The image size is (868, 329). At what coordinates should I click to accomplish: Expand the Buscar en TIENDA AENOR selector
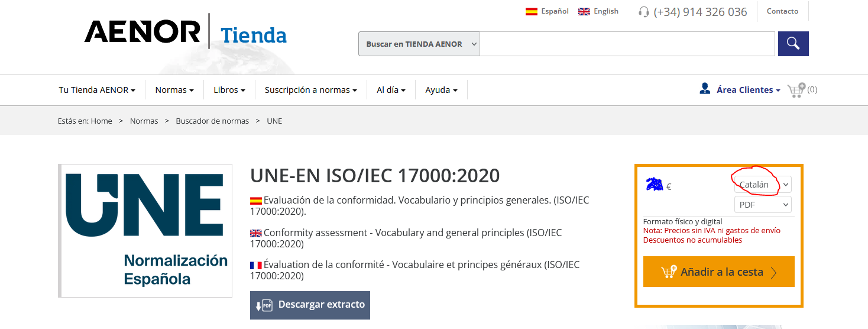click(419, 44)
